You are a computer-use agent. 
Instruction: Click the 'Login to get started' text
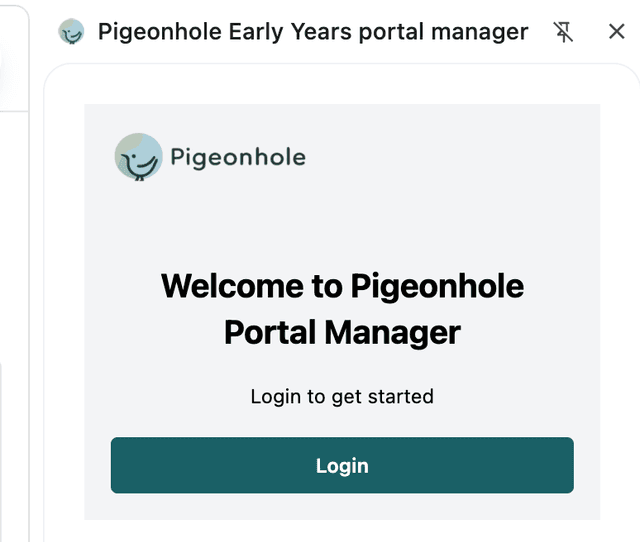coord(342,396)
